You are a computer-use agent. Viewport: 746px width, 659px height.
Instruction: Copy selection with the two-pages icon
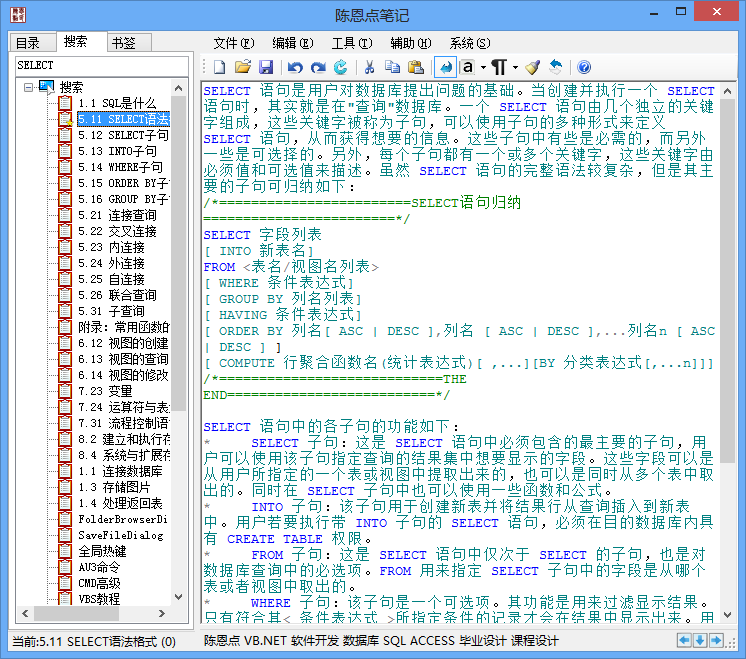click(393, 67)
